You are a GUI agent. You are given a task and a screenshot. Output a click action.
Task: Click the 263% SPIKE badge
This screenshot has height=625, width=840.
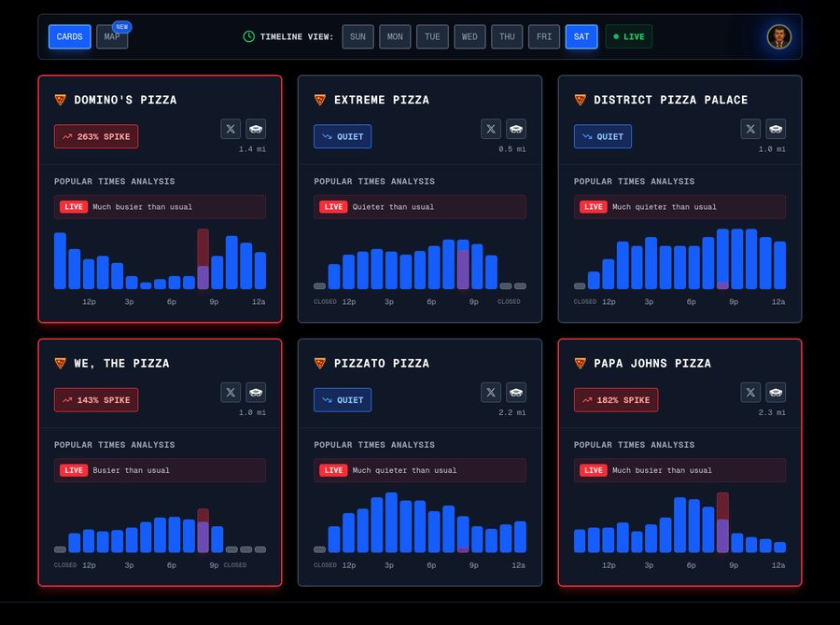(96, 136)
